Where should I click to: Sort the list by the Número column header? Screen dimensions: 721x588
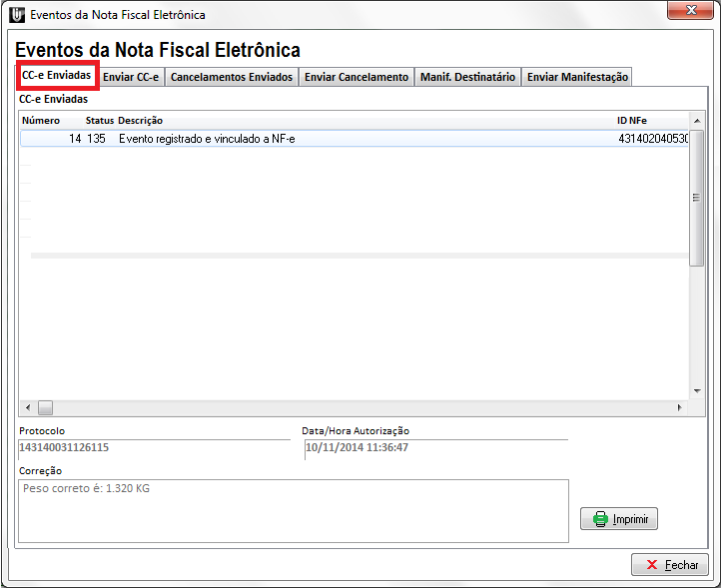(x=42, y=121)
